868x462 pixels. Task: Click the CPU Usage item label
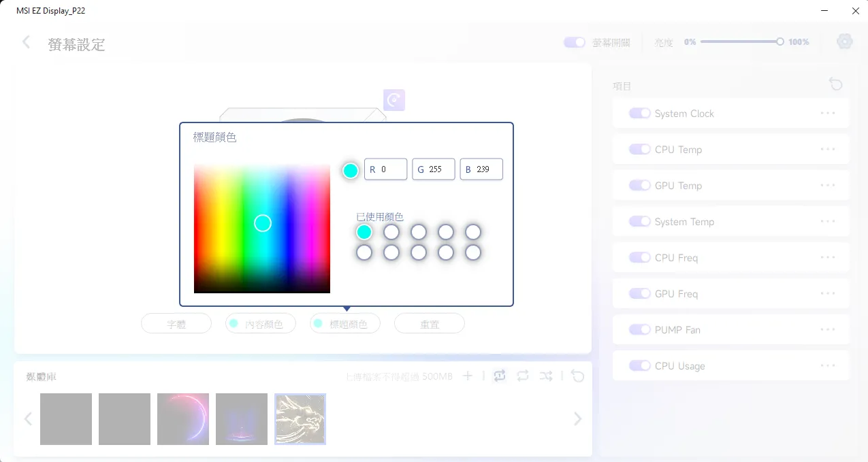680,366
